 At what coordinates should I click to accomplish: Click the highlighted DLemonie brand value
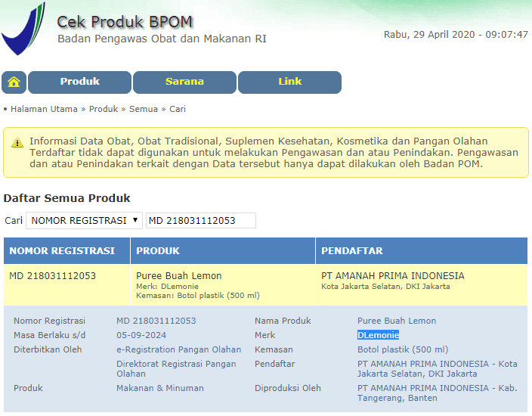pos(378,335)
